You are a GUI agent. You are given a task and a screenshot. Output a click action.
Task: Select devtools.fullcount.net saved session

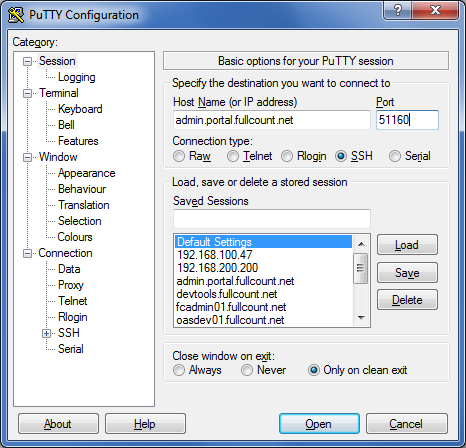263,294
